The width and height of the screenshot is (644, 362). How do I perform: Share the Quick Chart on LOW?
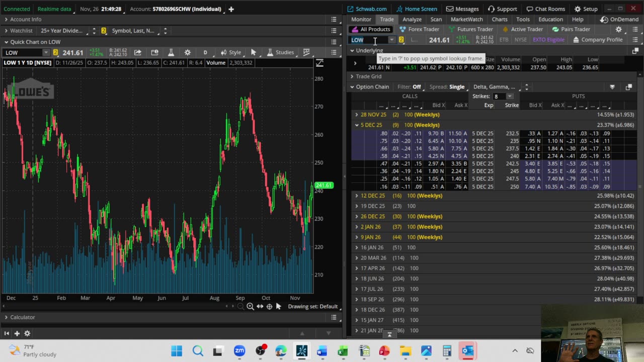(137, 52)
